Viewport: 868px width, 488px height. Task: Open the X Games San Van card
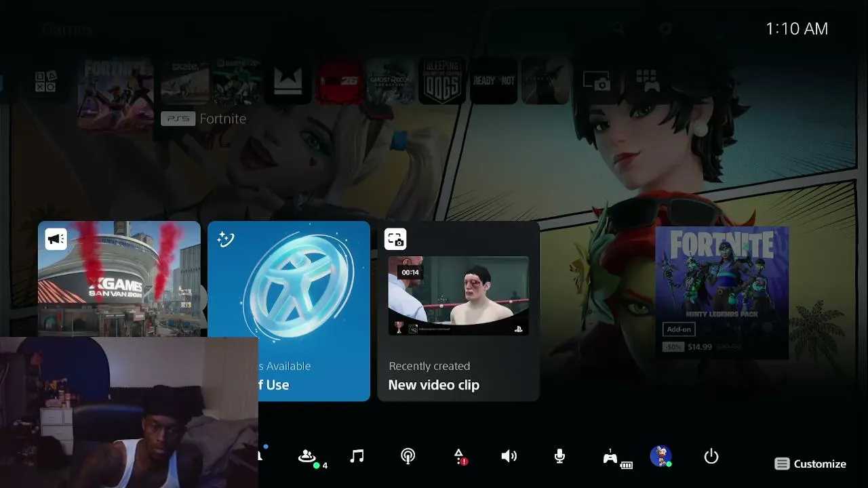(119, 279)
